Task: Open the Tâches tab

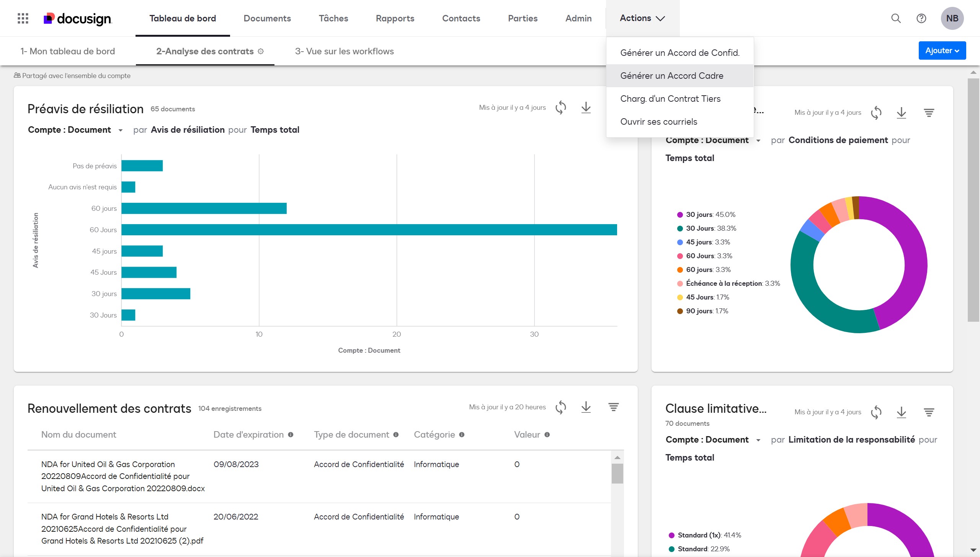Action: click(x=333, y=18)
